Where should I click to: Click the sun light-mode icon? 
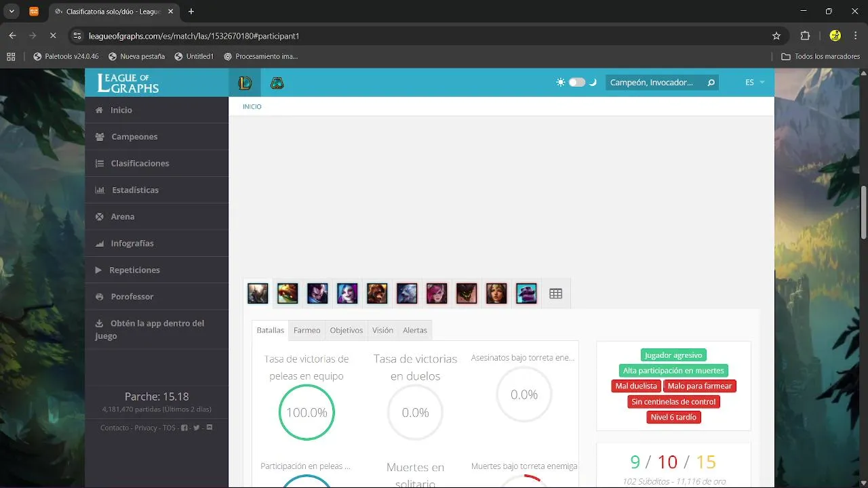[560, 82]
